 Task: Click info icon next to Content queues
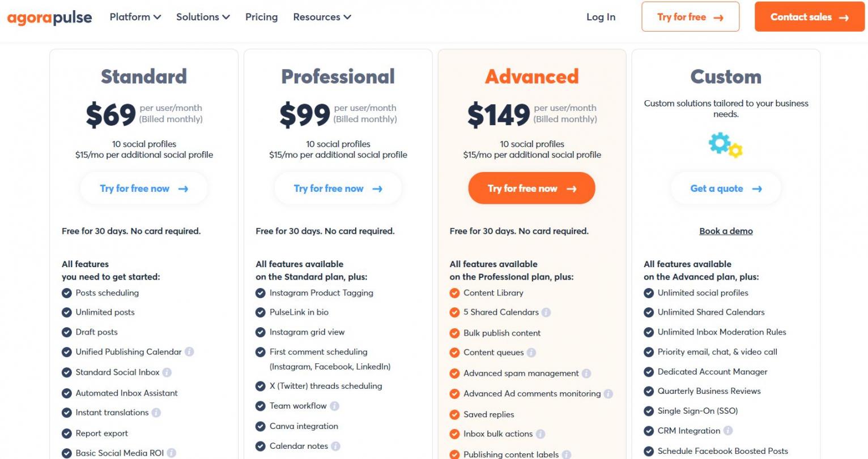coord(531,353)
